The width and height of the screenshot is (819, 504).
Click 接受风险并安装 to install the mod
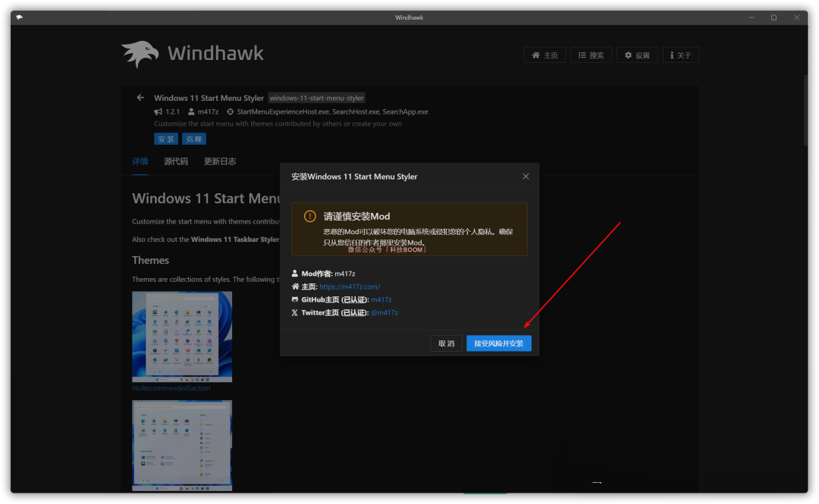498,343
